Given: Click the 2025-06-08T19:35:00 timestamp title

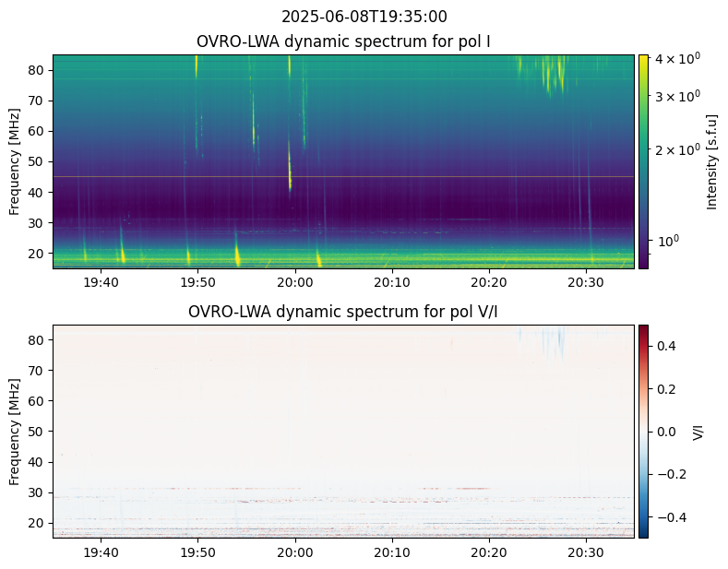Looking at the screenshot, I should [364, 17].
